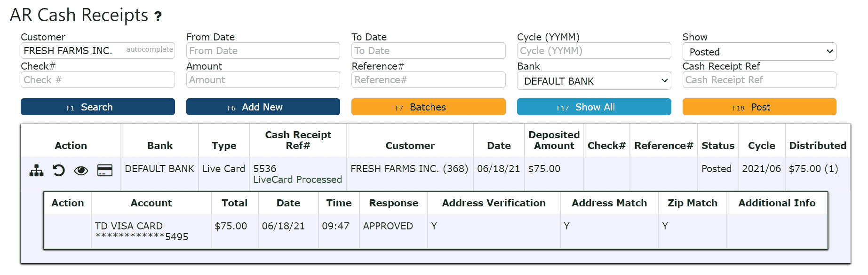Image resolution: width=868 pixels, height=275 pixels.
Task: Click the Check # input field
Action: coord(97,80)
